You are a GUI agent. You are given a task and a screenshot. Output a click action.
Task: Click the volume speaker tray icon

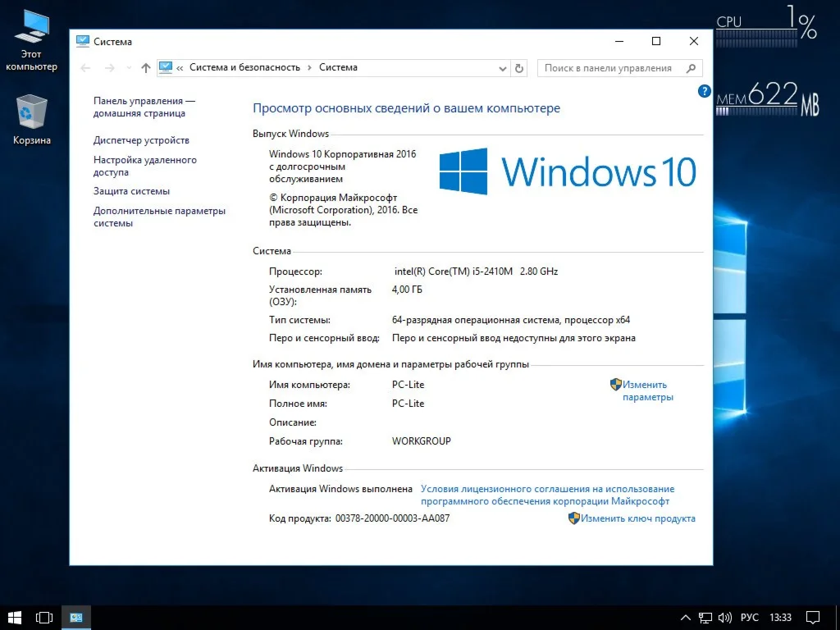tap(724, 617)
